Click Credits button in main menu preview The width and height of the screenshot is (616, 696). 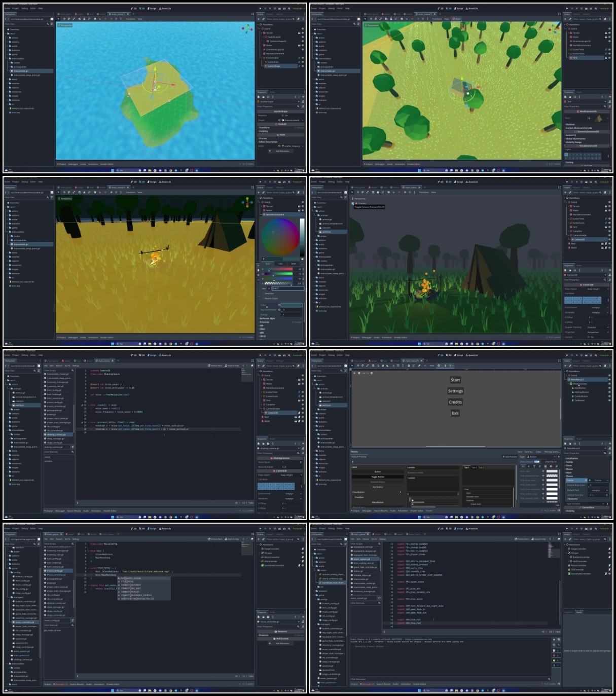(x=455, y=402)
